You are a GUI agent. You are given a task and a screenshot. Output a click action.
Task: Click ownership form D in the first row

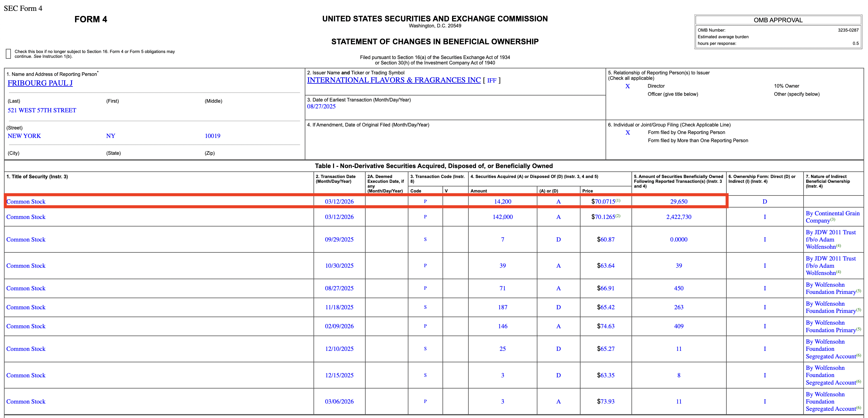coord(765,201)
